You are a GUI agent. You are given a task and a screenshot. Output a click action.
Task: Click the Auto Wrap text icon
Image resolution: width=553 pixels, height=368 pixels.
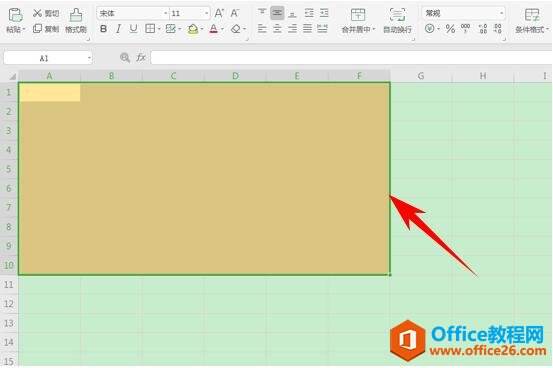coord(397,15)
